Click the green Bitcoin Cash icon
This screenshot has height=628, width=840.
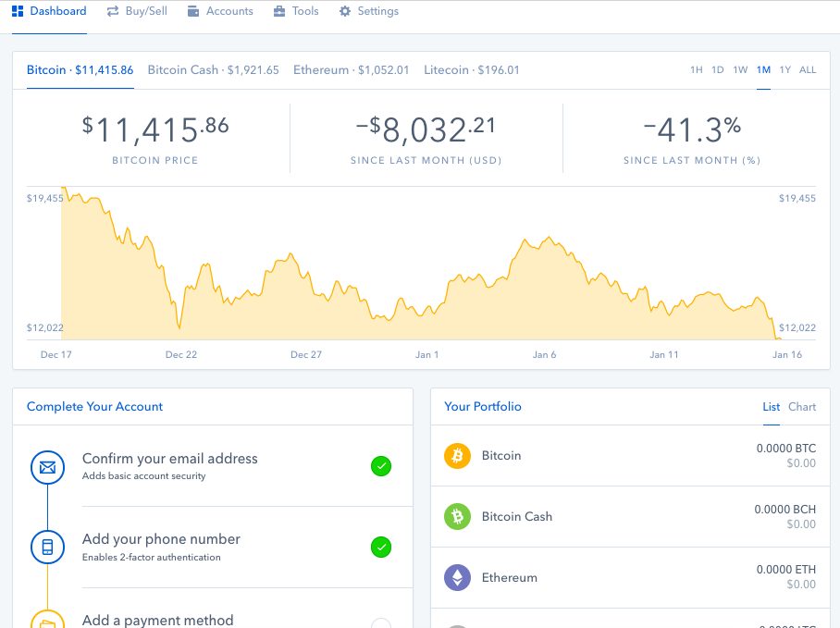pyautogui.click(x=458, y=517)
